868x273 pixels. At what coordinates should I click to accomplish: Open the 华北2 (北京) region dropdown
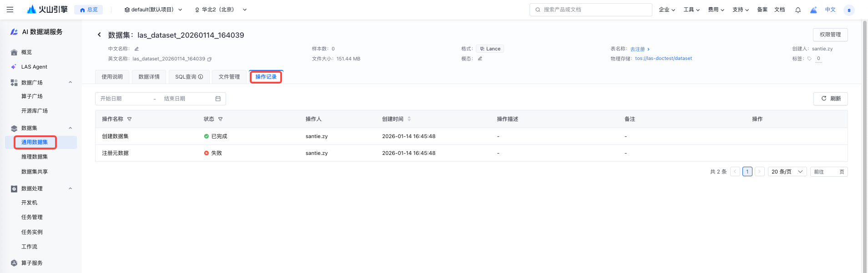(221, 10)
